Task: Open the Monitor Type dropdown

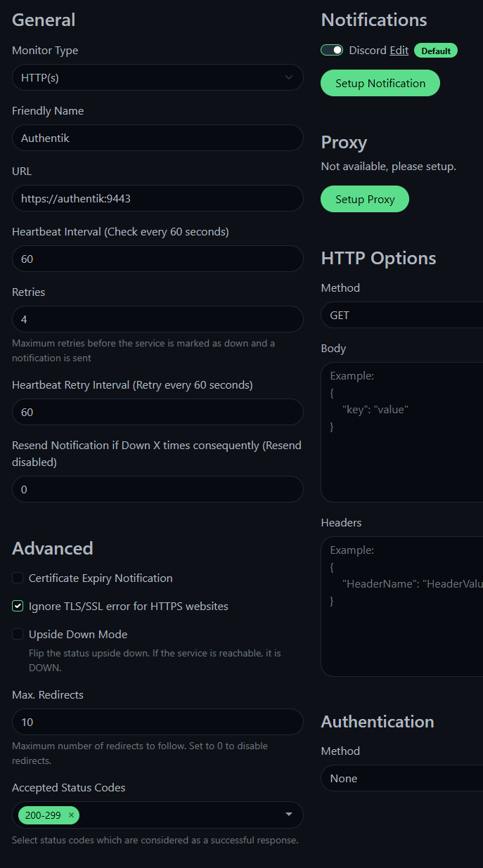Action: pos(157,77)
